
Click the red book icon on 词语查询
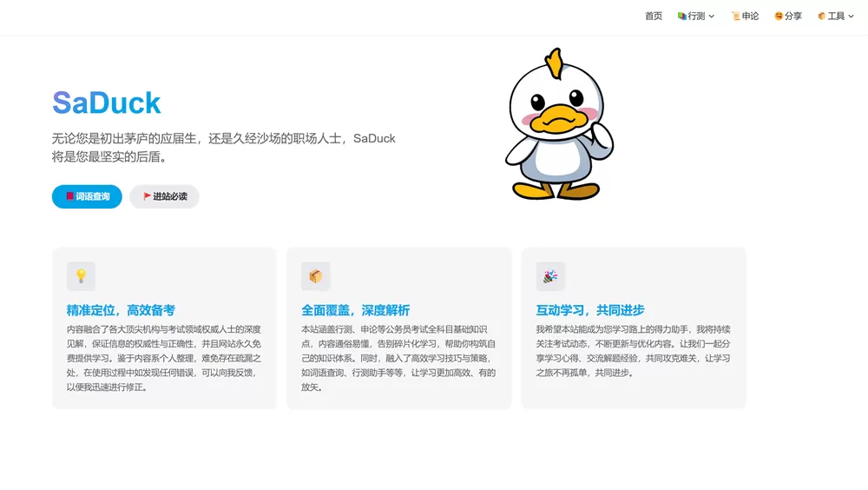tap(70, 197)
